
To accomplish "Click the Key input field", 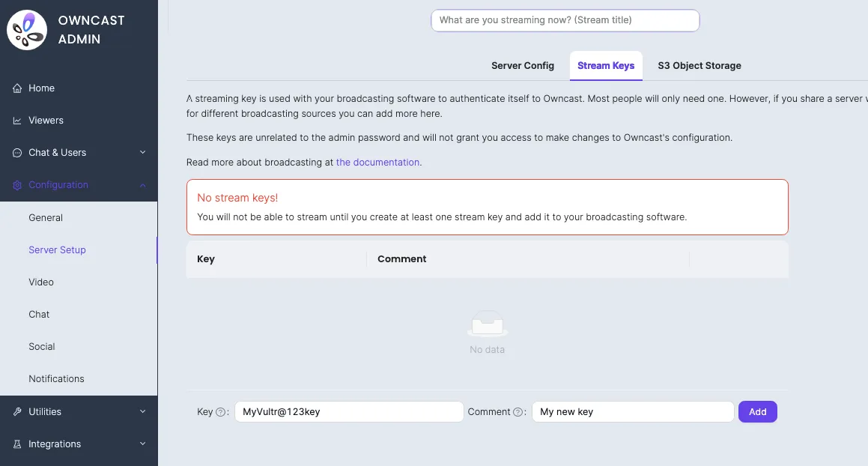I will [x=349, y=412].
